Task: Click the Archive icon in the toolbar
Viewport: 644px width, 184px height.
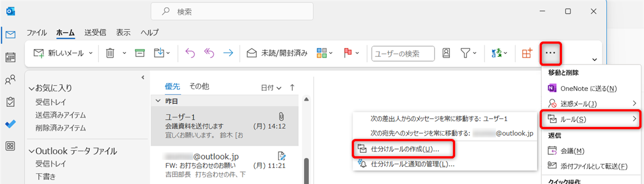Action: pos(140,53)
